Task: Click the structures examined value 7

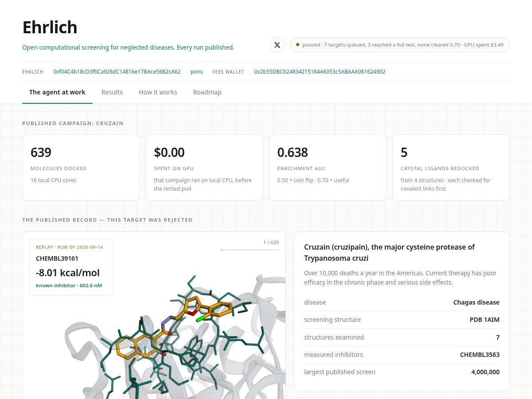Action: 498,337
